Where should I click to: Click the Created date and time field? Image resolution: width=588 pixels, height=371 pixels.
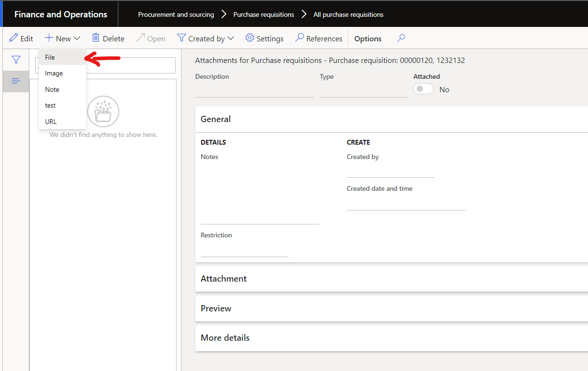(x=406, y=202)
